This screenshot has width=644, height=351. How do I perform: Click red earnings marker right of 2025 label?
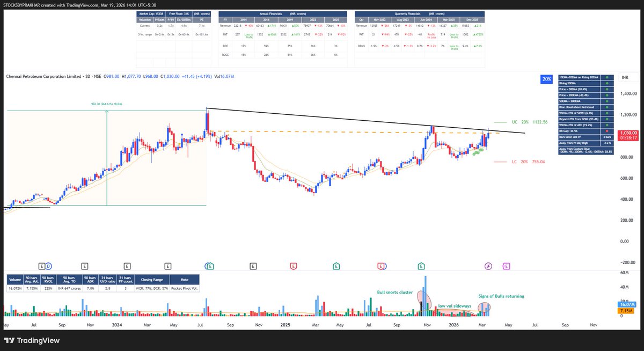tap(294, 266)
